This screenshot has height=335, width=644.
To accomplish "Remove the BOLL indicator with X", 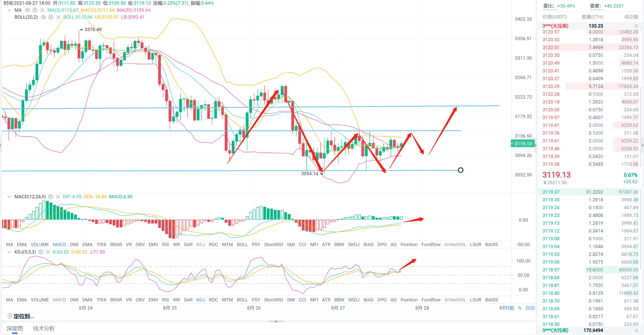I will [x=58, y=17].
